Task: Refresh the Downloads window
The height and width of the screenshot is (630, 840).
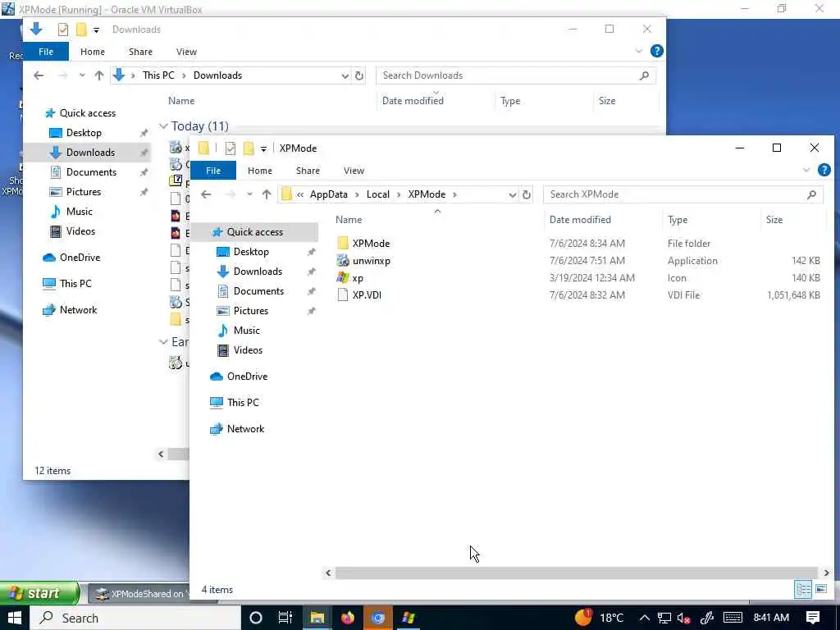Action: tap(359, 75)
